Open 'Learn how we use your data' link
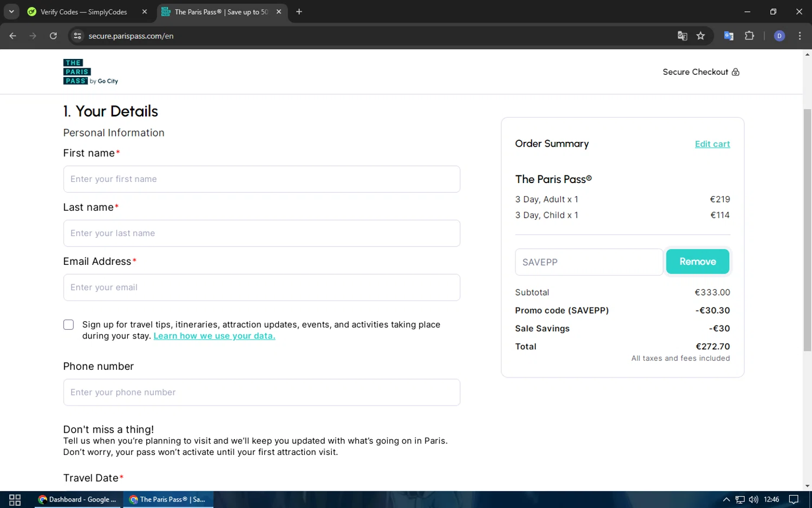812x508 pixels. click(x=214, y=336)
